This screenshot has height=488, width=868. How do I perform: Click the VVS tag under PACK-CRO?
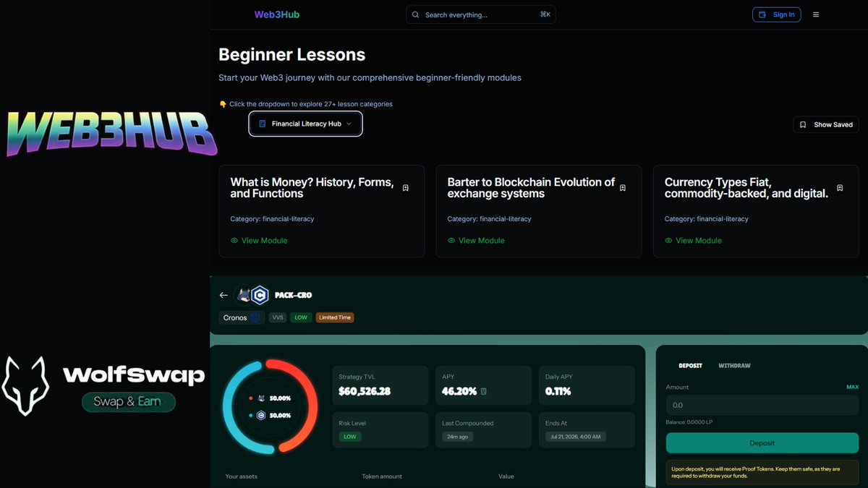pyautogui.click(x=278, y=317)
